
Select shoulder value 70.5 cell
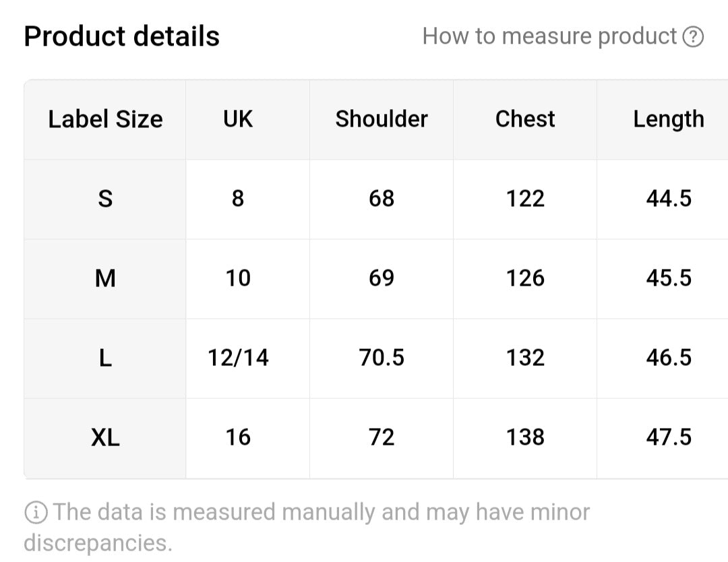(381, 358)
